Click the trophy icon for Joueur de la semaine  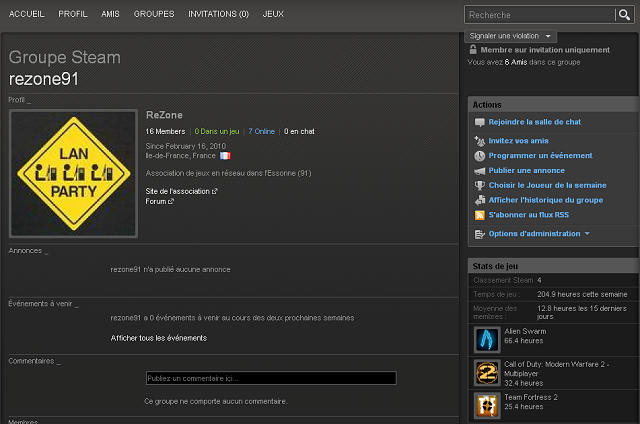pos(480,186)
